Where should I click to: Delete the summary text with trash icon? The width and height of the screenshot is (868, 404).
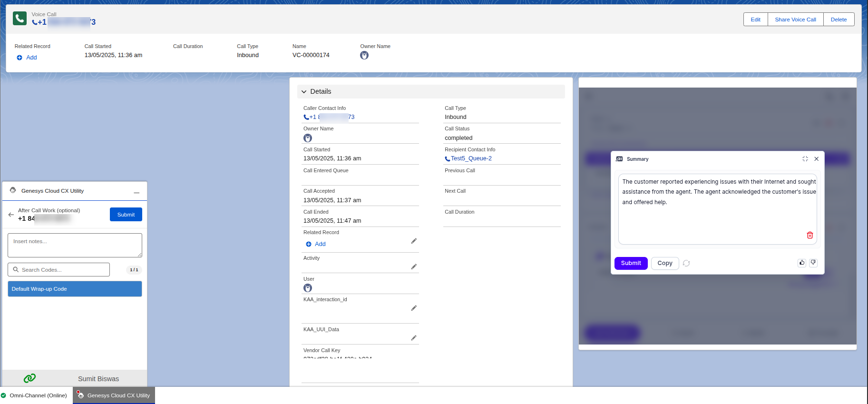809,235
